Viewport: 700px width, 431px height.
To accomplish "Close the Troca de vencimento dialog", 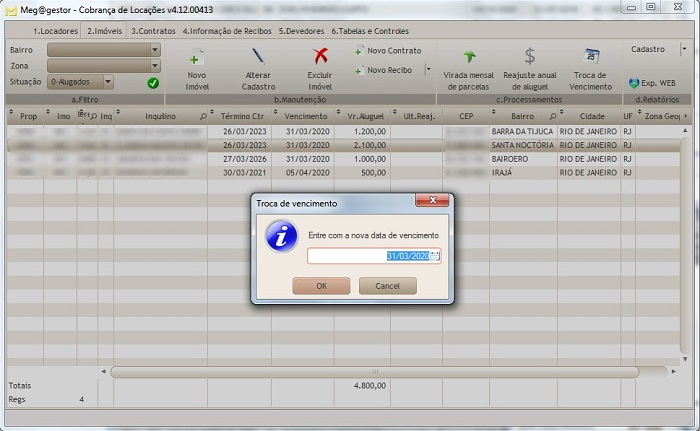I will point(432,201).
